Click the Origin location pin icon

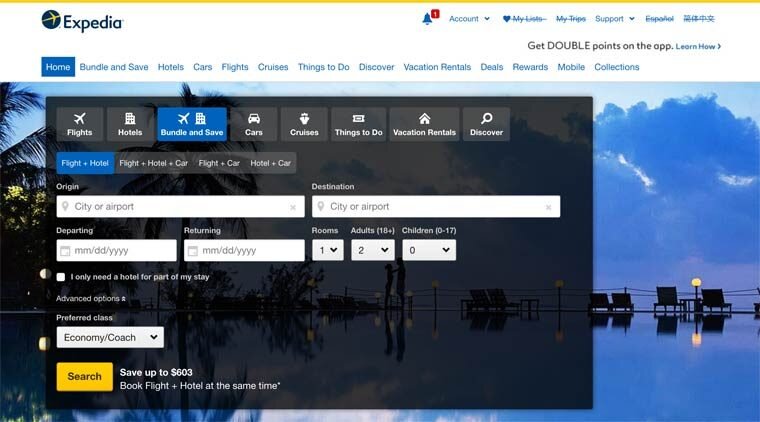pos(65,206)
